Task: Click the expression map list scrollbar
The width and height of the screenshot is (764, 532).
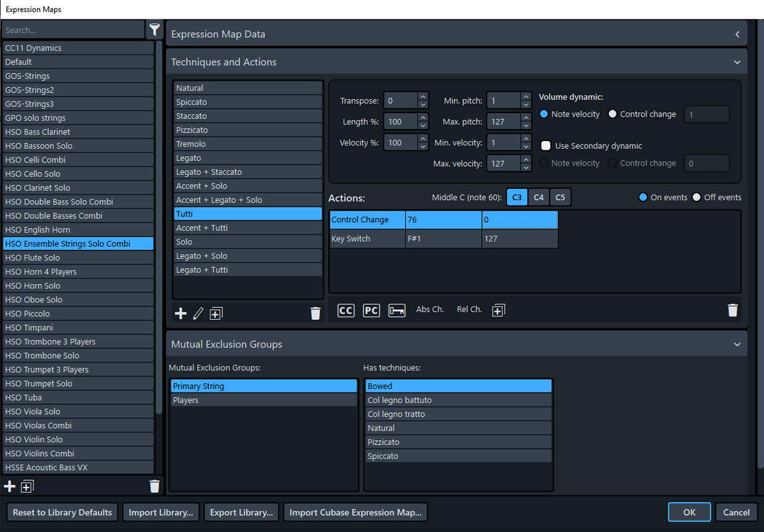Action: pos(158,227)
